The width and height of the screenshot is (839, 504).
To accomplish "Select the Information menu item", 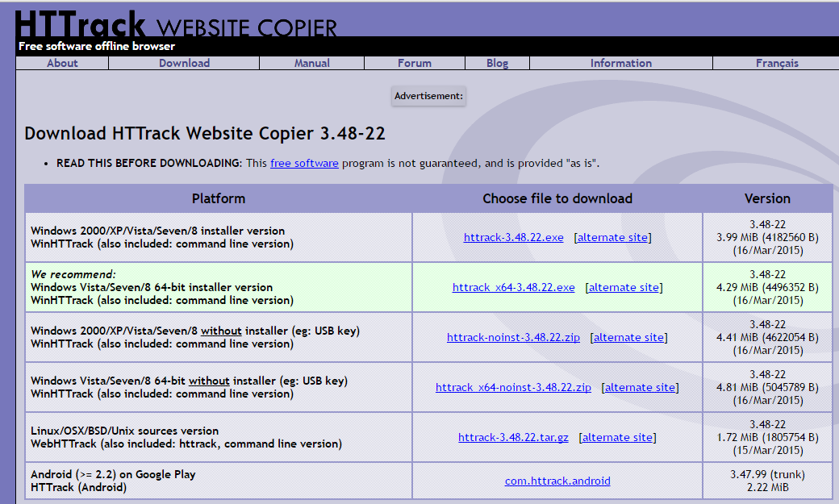I will (620, 63).
